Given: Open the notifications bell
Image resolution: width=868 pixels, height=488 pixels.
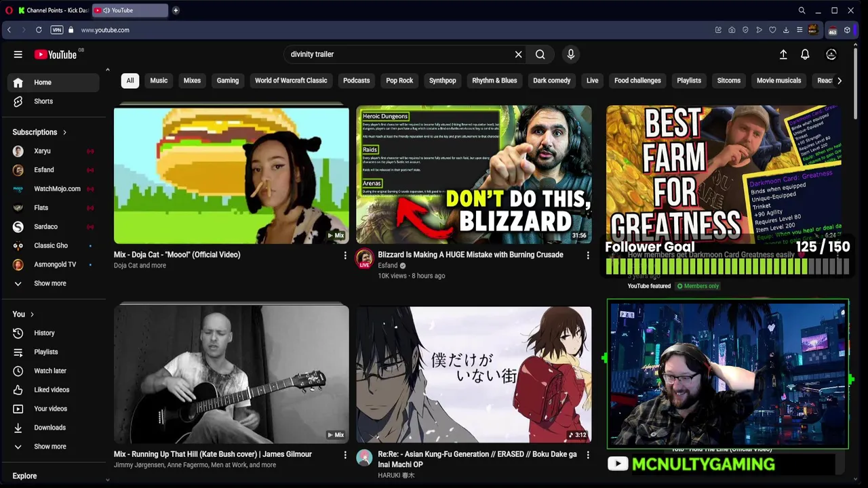Looking at the screenshot, I should [x=805, y=54].
